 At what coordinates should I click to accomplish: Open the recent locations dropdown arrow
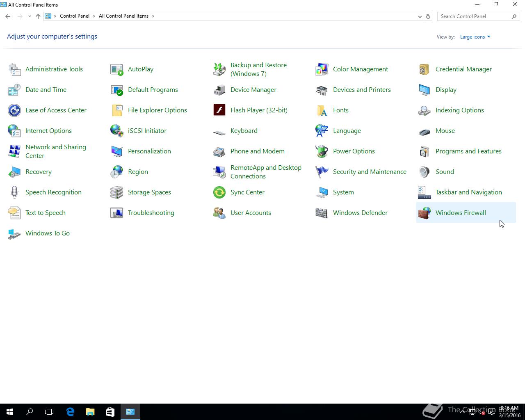[x=30, y=16]
